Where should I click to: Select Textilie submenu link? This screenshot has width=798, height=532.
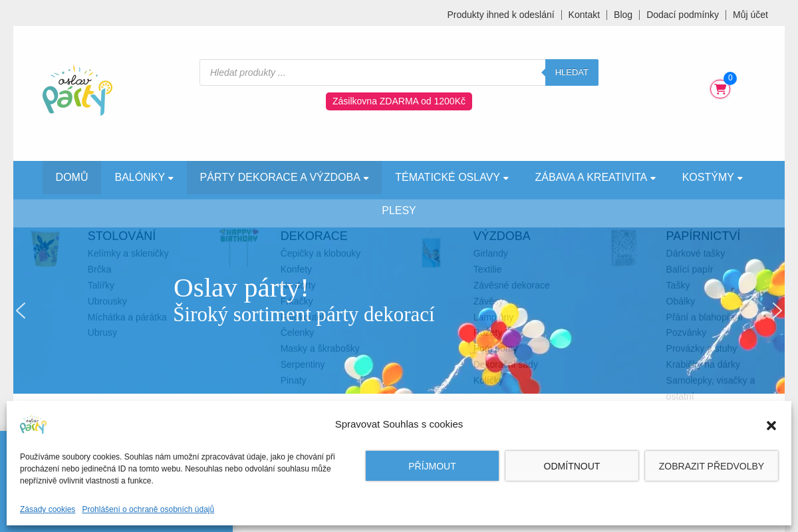click(x=487, y=269)
